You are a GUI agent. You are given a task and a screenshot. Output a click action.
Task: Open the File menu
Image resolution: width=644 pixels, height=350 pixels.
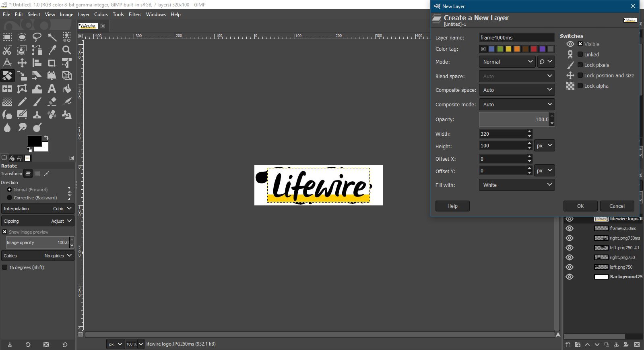[6, 14]
